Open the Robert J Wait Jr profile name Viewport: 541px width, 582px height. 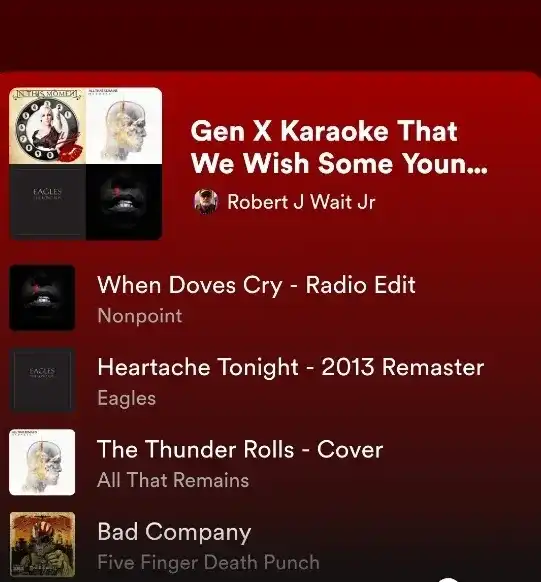click(301, 202)
